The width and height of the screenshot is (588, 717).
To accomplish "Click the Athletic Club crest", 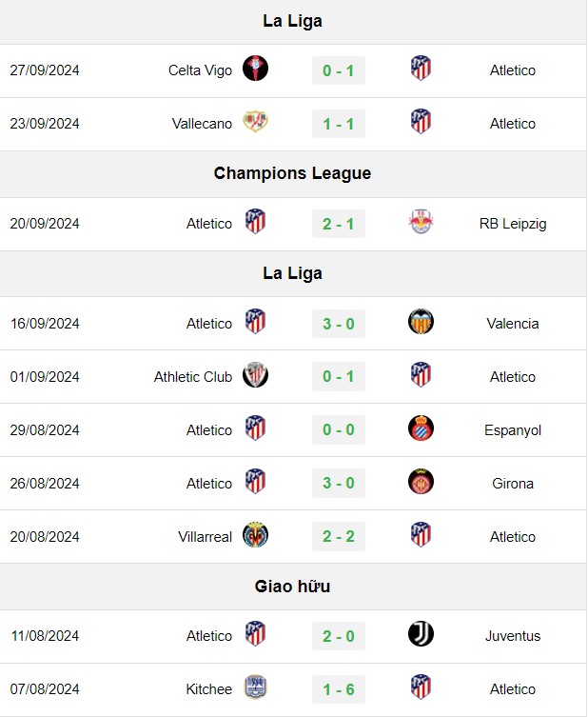I will coord(255,375).
